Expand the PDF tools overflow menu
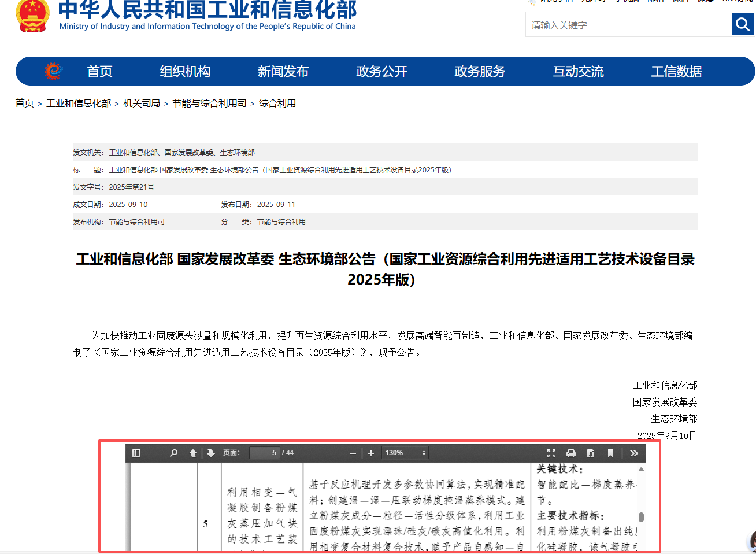Viewport: 756px width, 554px height. click(634, 453)
